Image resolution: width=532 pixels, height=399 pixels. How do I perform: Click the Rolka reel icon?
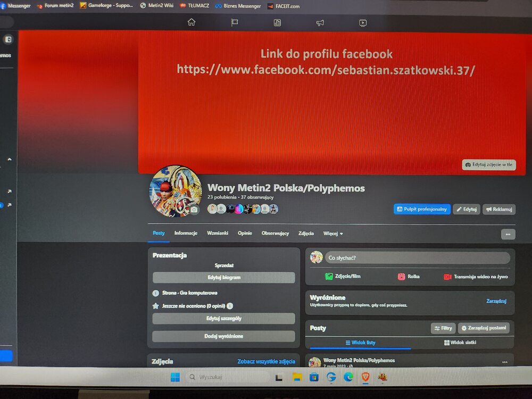coord(401,277)
